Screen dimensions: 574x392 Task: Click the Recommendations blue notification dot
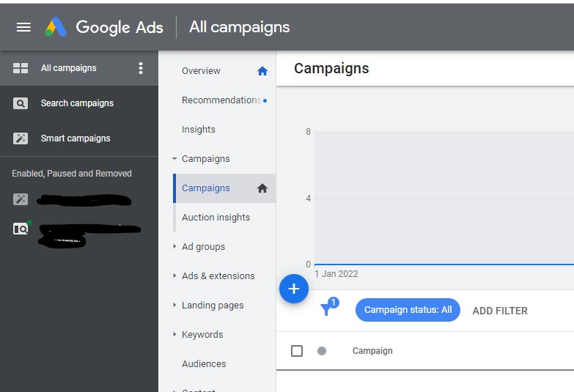point(265,100)
